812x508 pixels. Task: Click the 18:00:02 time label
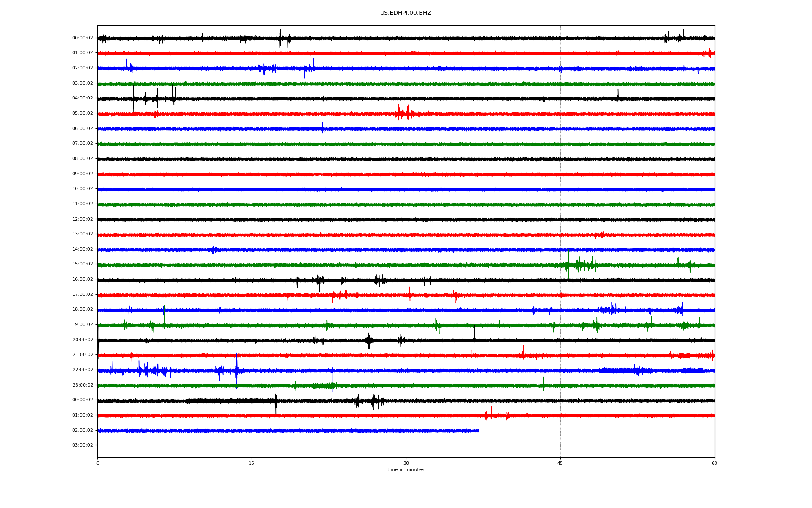pos(82,309)
